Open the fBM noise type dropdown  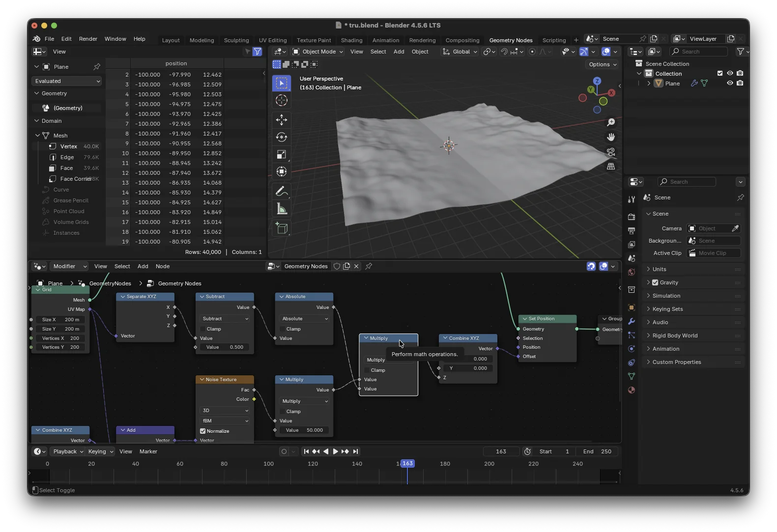coord(225,421)
